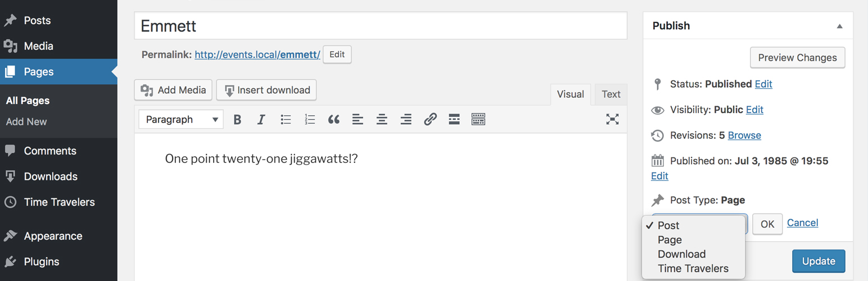
Task: Insert a bulleted list
Action: [x=286, y=119]
